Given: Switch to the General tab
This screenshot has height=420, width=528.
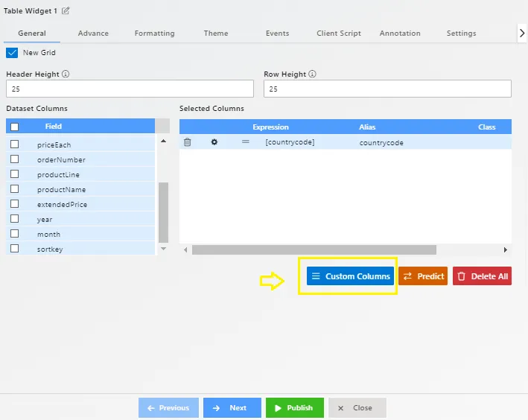Looking at the screenshot, I should 32,33.
